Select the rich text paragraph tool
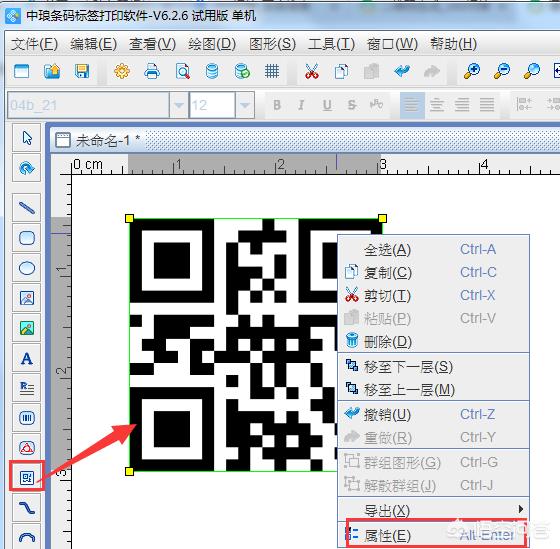 [x=27, y=388]
